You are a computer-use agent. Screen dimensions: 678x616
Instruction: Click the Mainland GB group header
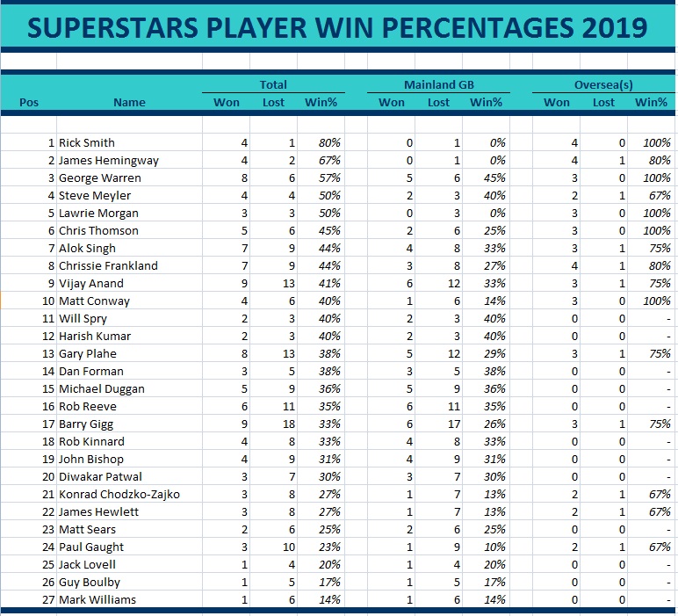[x=438, y=84]
